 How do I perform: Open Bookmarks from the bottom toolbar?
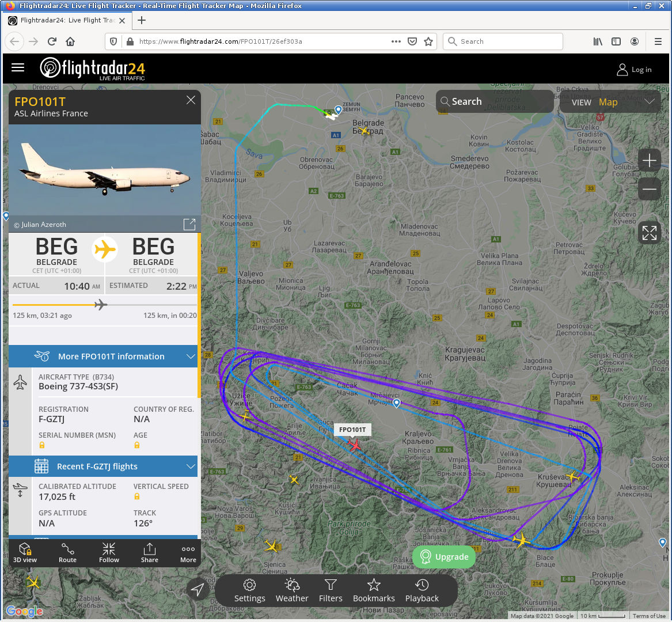point(374,591)
